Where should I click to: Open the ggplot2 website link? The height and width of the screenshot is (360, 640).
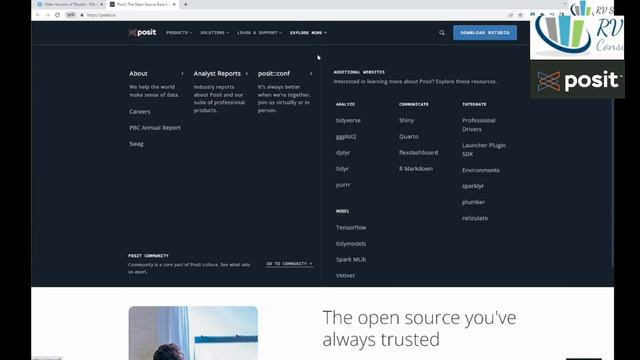[x=346, y=136]
